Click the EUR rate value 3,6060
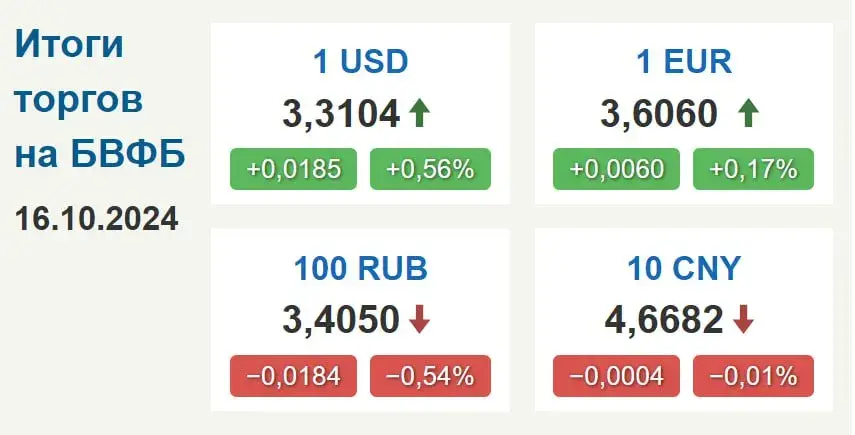The height and width of the screenshot is (435, 855). coord(659,115)
